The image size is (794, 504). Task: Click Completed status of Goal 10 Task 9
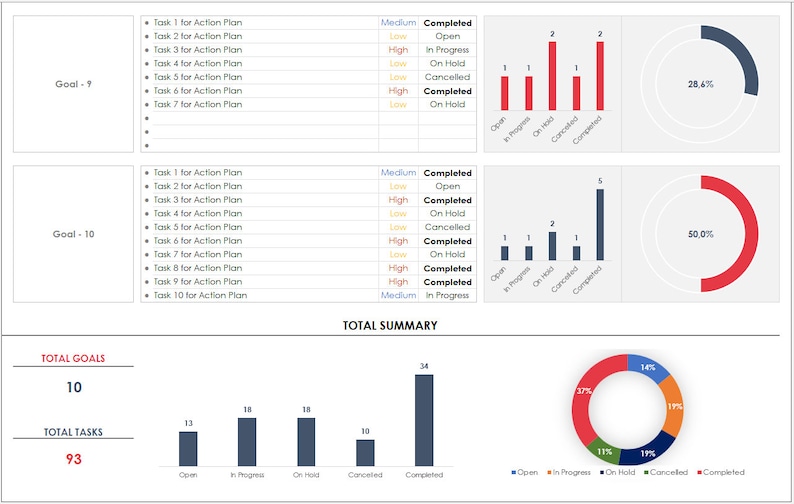(448, 282)
